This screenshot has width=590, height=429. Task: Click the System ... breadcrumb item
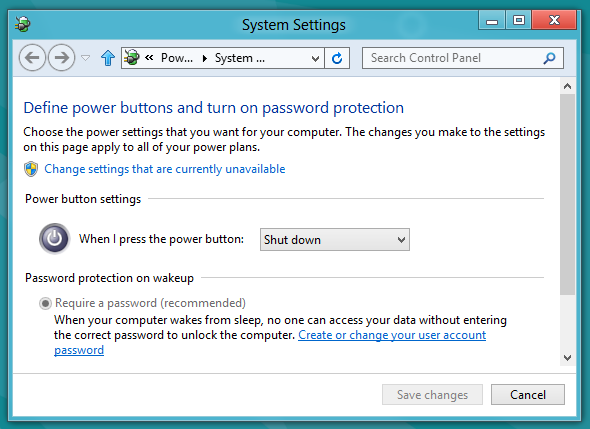(x=240, y=58)
